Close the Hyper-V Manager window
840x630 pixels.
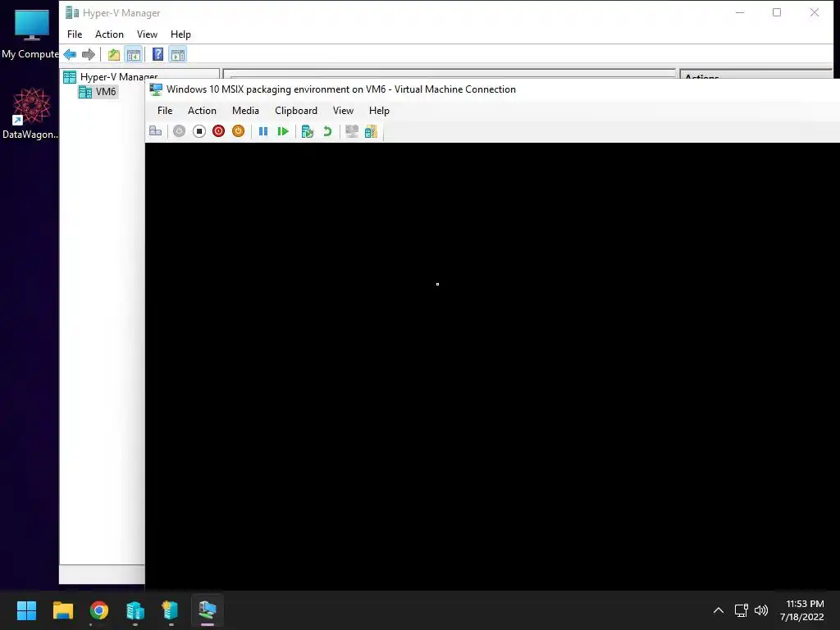point(815,12)
